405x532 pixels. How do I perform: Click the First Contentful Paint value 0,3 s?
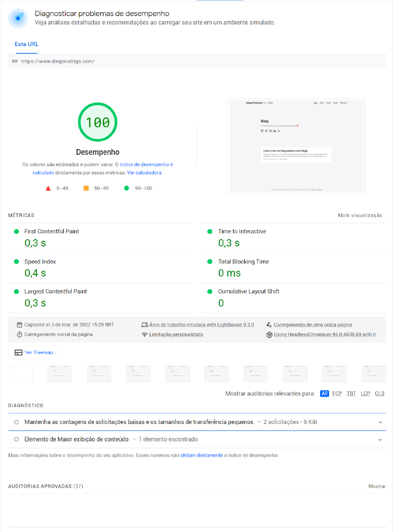click(35, 243)
